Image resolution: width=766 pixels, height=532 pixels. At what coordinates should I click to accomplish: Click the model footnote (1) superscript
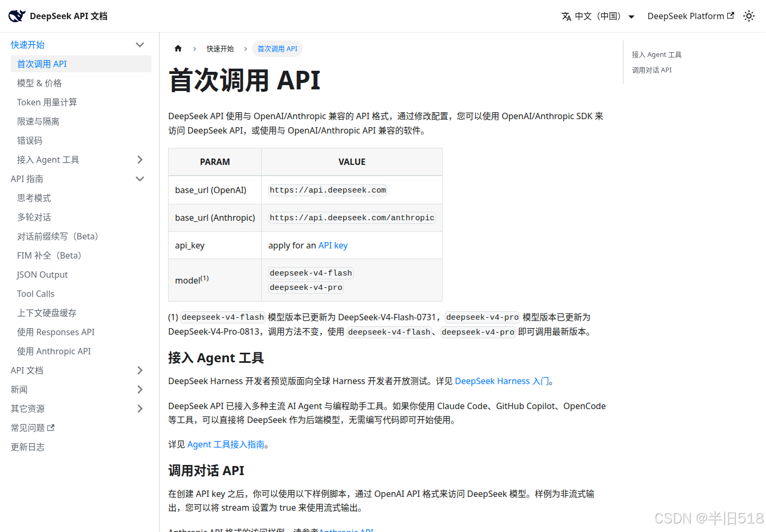coord(205,278)
